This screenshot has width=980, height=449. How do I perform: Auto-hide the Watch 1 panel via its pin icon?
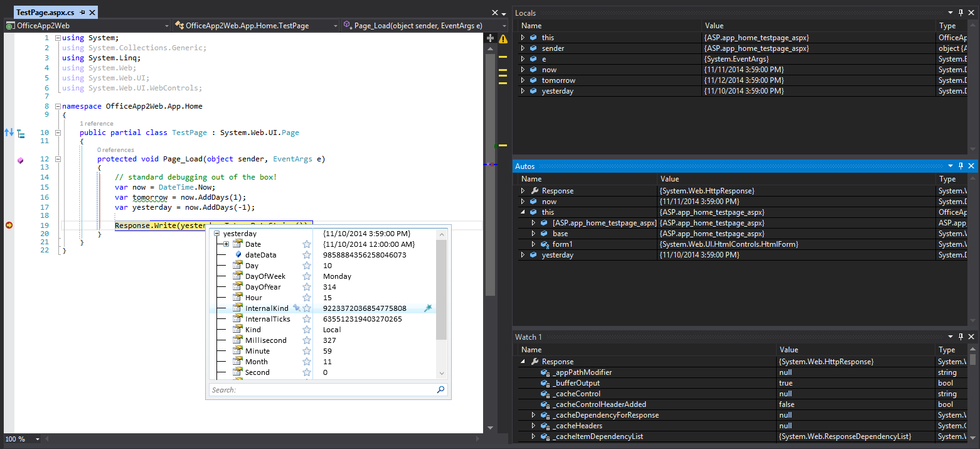(x=961, y=337)
